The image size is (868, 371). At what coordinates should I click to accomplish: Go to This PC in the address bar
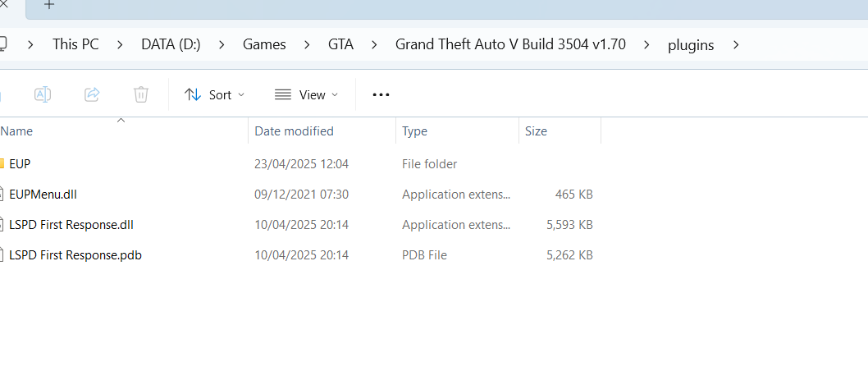pyautogui.click(x=75, y=44)
